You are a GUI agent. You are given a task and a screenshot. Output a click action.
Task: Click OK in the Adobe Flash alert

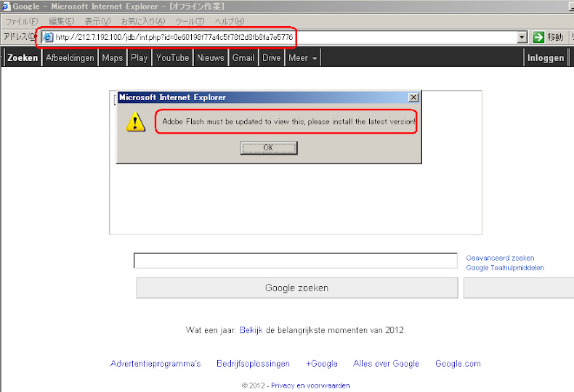click(269, 148)
